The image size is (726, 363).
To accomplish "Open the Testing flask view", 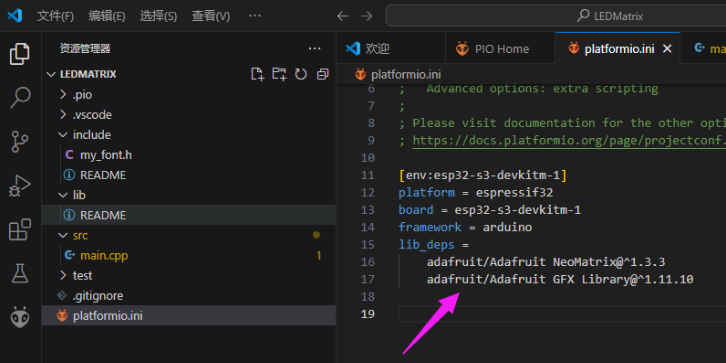I will [20, 273].
